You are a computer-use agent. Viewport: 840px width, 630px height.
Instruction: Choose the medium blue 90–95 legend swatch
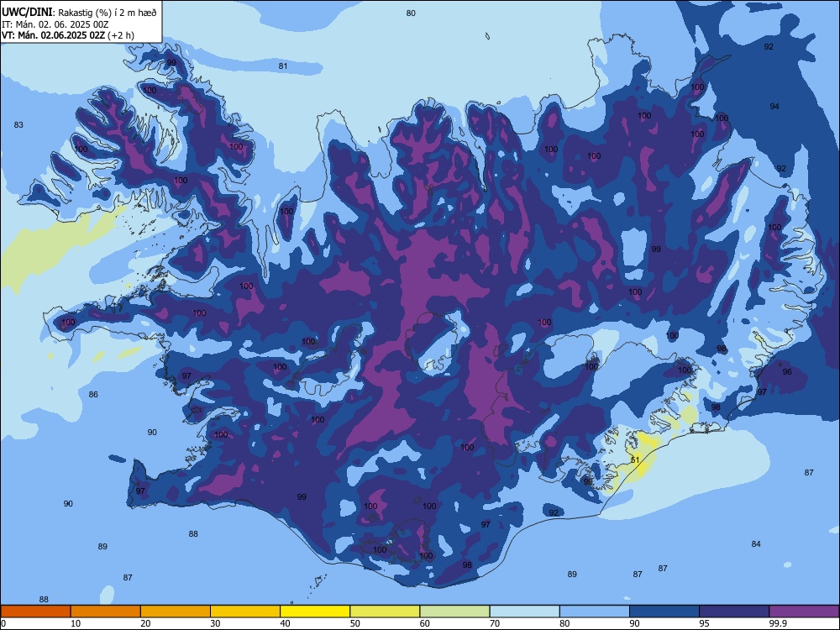point(664,612)
